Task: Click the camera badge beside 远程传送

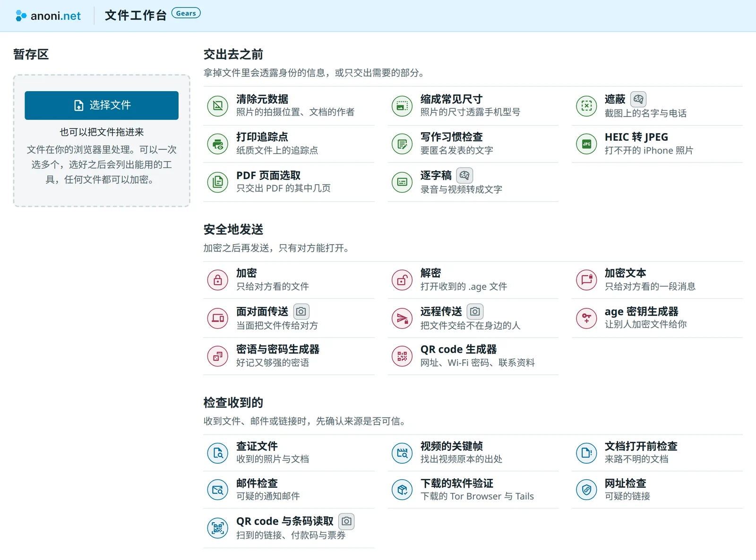Action: 475,312
